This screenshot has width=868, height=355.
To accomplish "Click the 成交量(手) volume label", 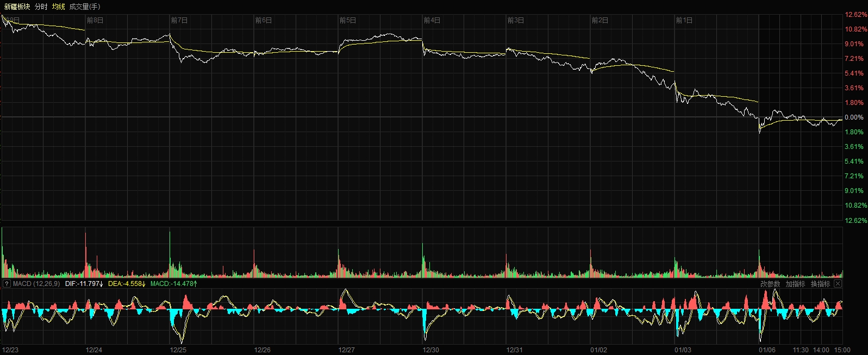I will coord(84,7).
